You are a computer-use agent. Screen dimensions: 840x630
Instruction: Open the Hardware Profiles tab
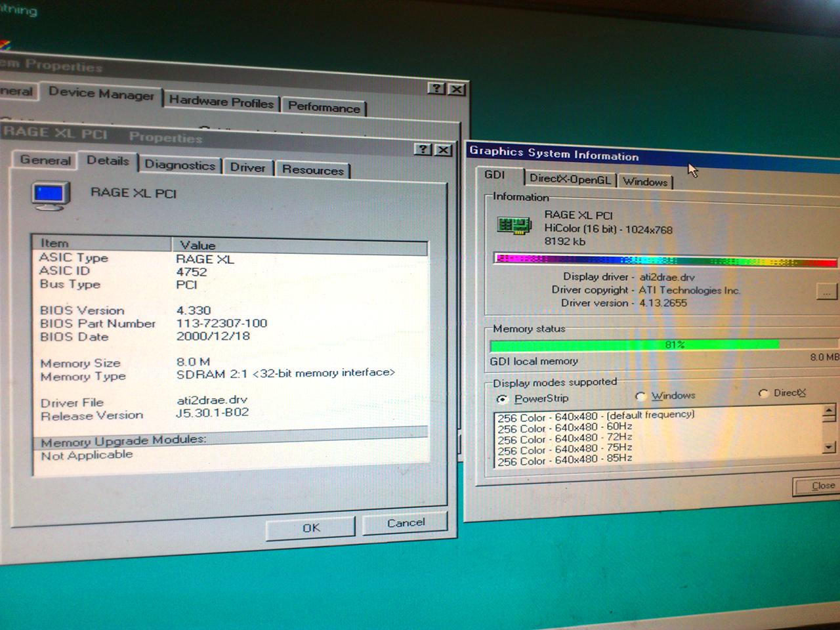(x=221, y=102)
